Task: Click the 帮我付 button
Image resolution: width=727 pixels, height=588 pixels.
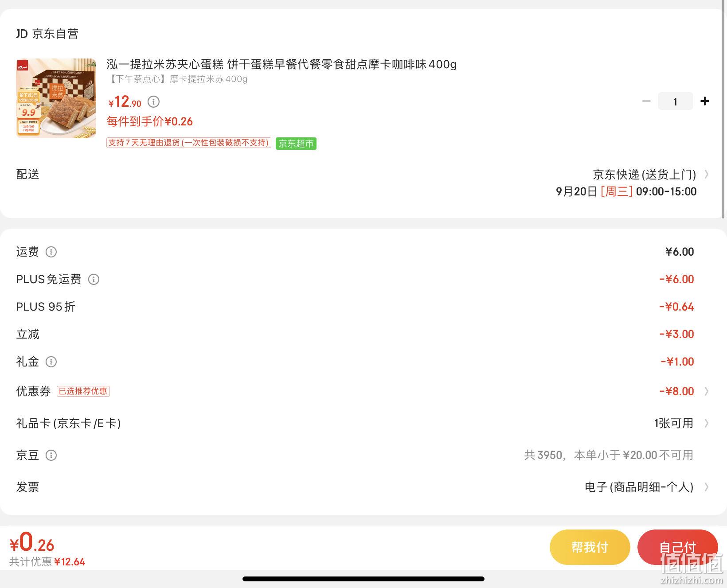Action: (x=590, y=547)
